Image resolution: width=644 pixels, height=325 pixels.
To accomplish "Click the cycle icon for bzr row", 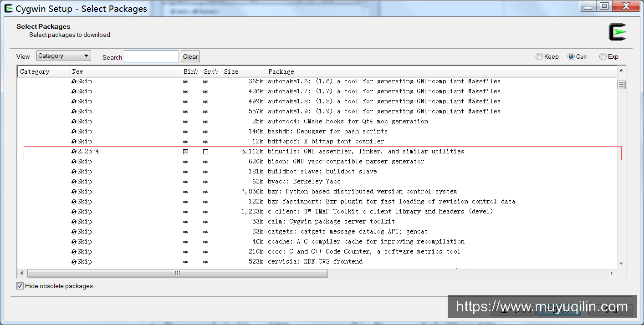I will pos(74,192).
